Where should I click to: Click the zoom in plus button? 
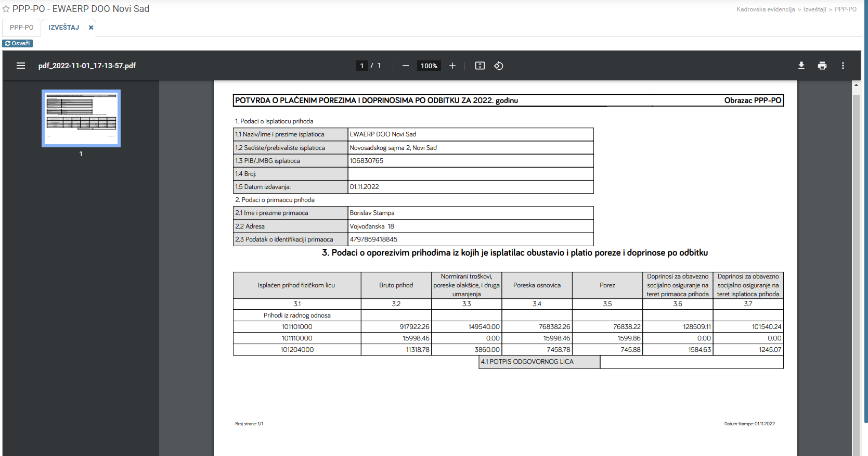pos(452,66)
